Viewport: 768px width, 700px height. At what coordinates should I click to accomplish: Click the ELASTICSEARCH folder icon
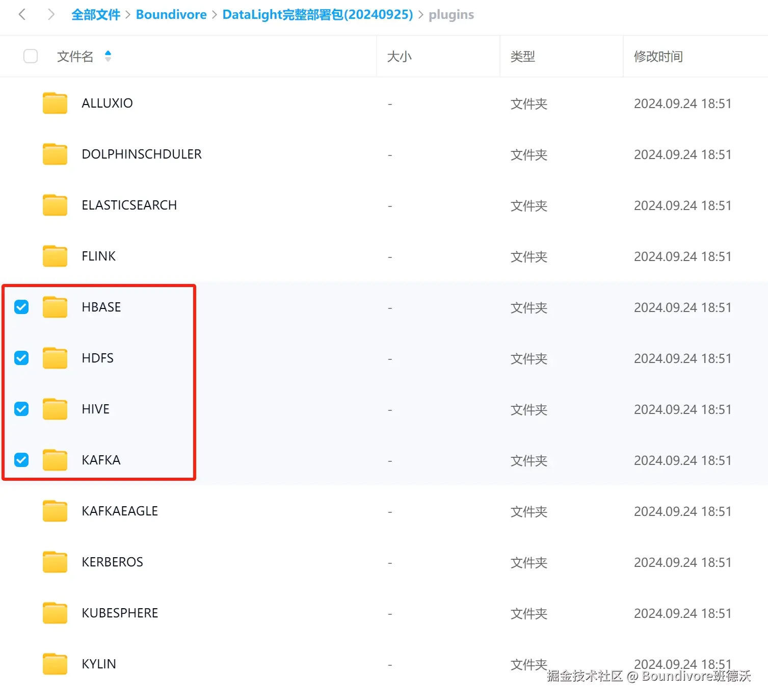click(x=55, y=205)
